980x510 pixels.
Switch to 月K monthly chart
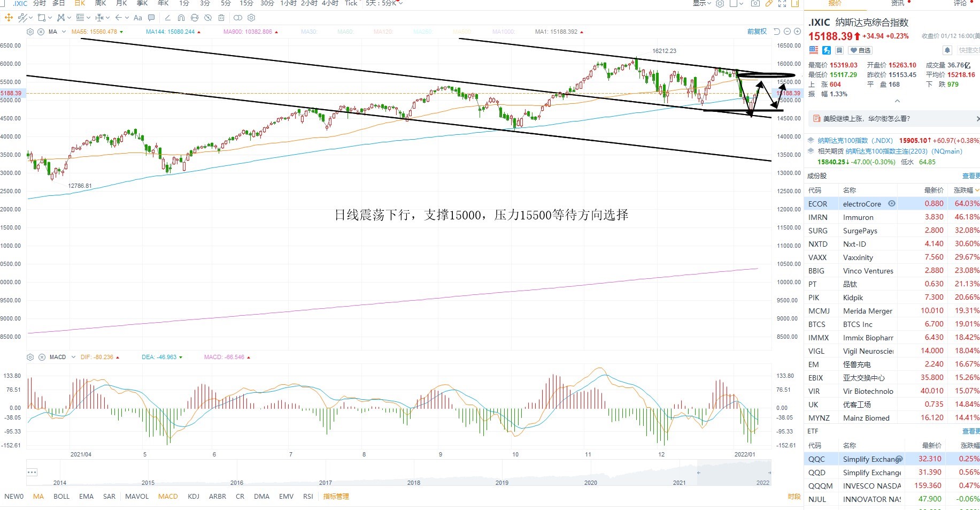pos(121,3)
